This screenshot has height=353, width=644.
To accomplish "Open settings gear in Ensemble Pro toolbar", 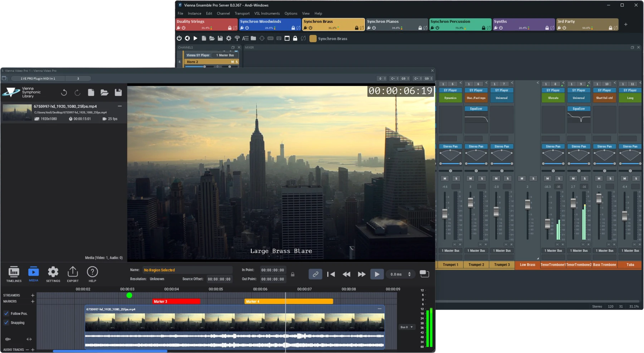I will pyautogui.click(x=229, y=38).
